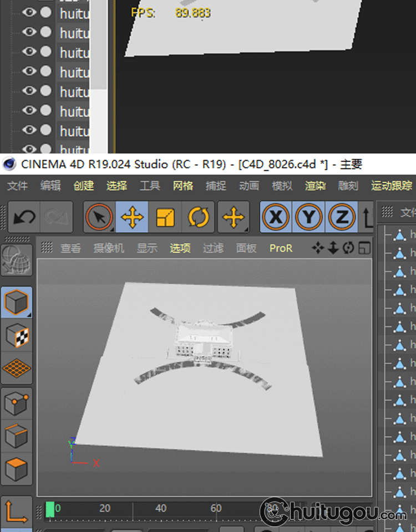Viewport: 416px width, 532px height.
Task: Expand Model mode's corner flyout triangle
Action: pos(29,315)
